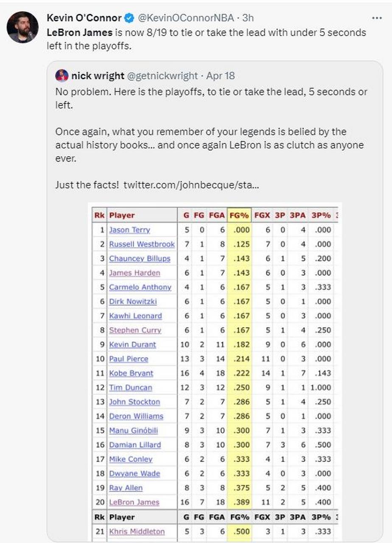This screenshot has width=392, height=543.
Task: Open the stats table image
Action: (x=215, y=372)
